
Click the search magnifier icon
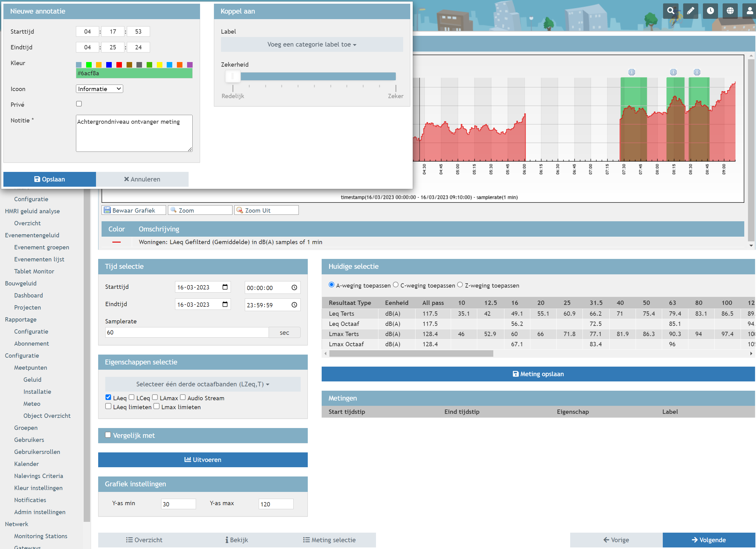pos(671,11)
